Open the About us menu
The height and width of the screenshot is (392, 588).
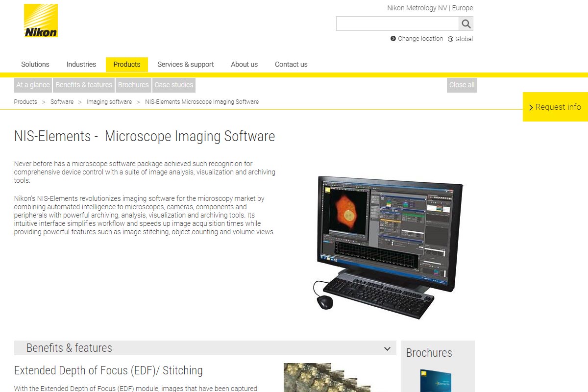tap(245, 64)
